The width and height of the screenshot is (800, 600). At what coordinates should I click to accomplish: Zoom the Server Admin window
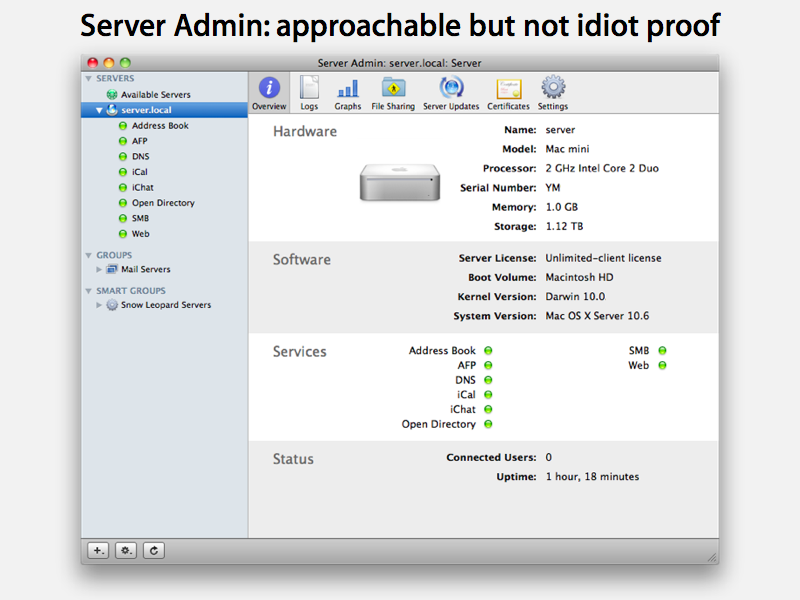coord(125,63)
